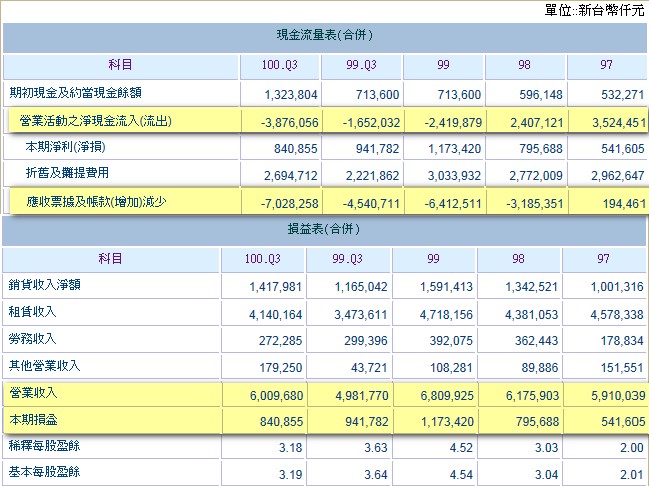Select the 租賃收入 row label

click(x=32, y=312)
